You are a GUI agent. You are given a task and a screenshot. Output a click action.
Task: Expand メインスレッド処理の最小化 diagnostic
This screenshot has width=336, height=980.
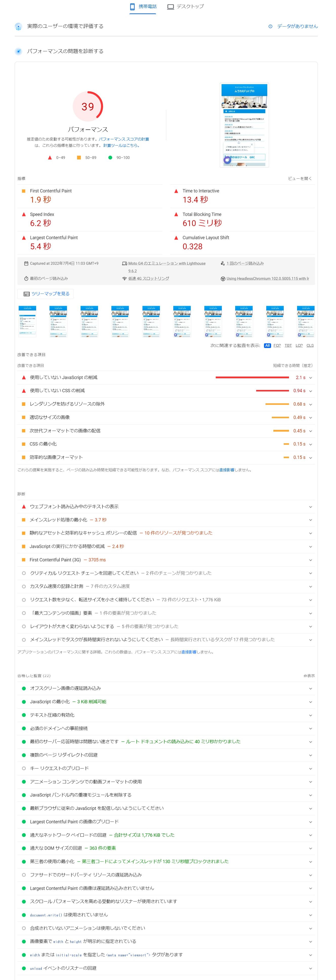pos(166,520)
